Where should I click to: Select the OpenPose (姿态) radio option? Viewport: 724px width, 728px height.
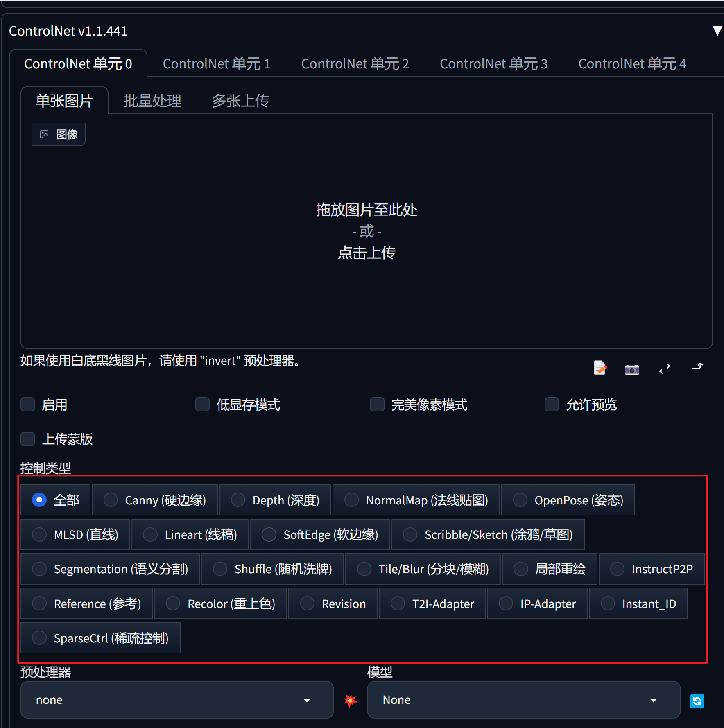(x=568, y=500)
